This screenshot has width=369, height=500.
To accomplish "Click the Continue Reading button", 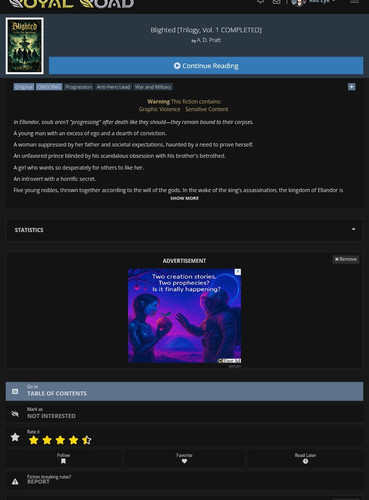I will [206, 66].
